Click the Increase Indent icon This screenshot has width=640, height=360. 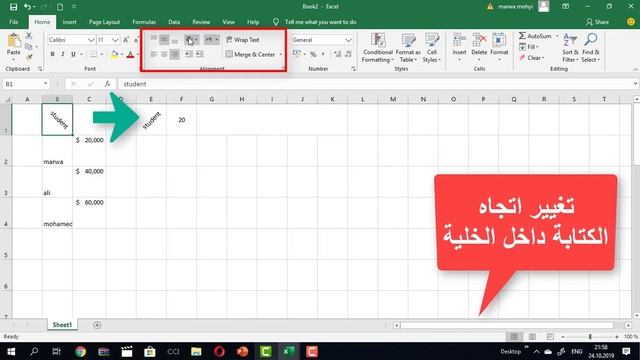[199, 54]
